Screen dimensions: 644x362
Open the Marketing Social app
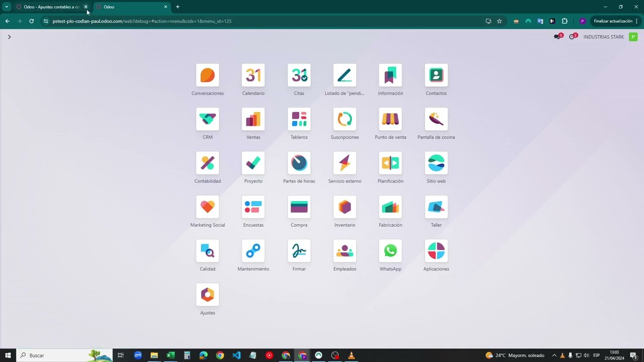pyautogui.click(x=207, y=207)
